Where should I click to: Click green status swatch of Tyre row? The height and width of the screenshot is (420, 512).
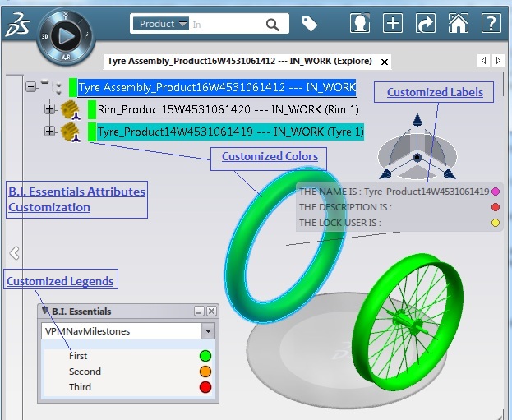tap(92, 132)
